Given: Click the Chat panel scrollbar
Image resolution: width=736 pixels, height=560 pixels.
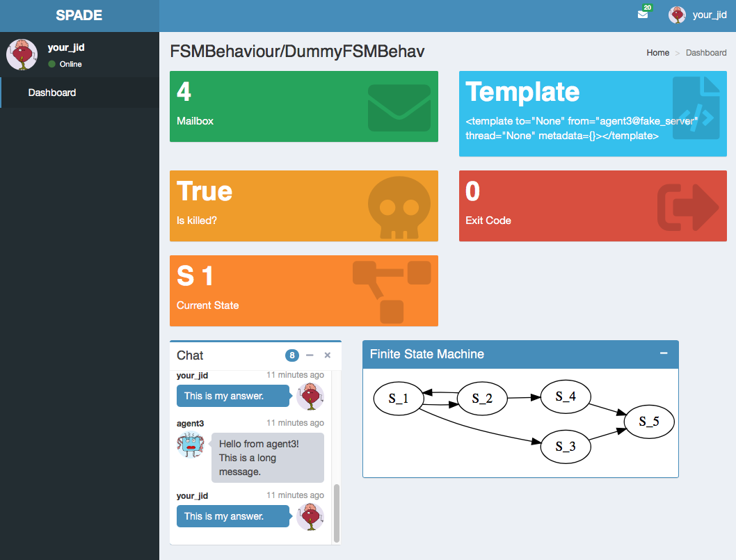Looking at the screenshot, I should 337,513.
